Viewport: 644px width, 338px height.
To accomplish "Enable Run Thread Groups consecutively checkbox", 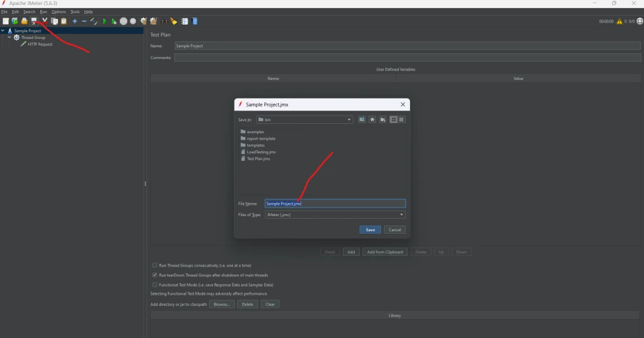I will pyautogui.click(x=155, y=265).
